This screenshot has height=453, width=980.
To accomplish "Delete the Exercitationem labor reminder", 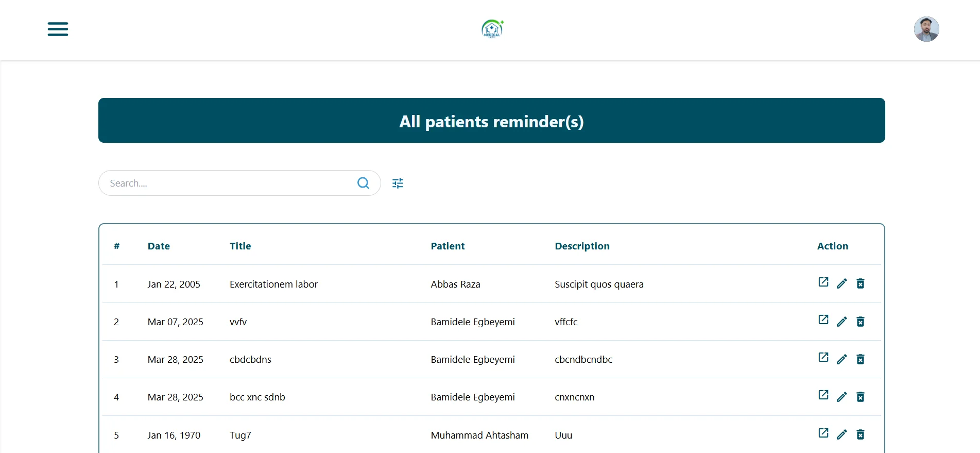I will coord(860,283).
